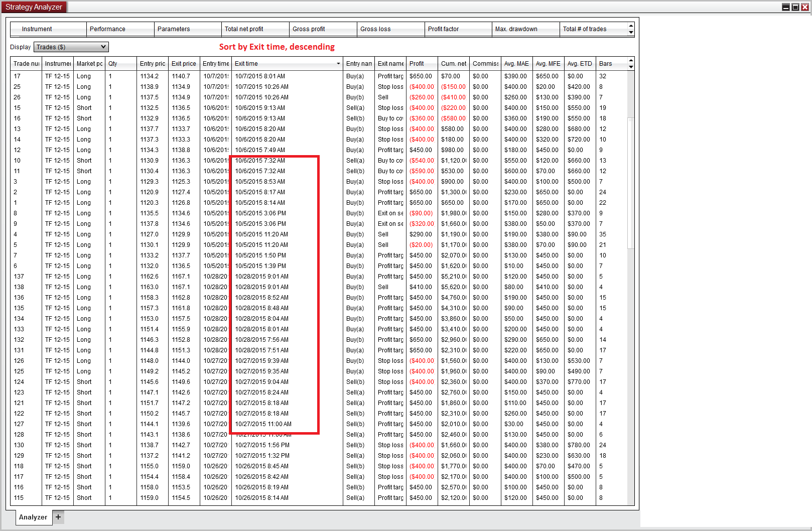Click the summary grid scroll-down arrow
Viewport: 812px width, 531px height.
pyautogui.click(x=631, y=33)
